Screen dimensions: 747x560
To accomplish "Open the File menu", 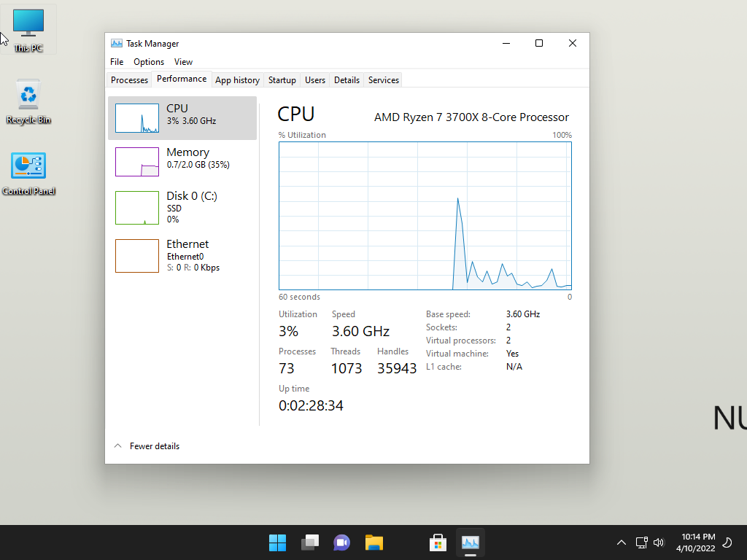I will pyautogui.click(x=117, y=62).
